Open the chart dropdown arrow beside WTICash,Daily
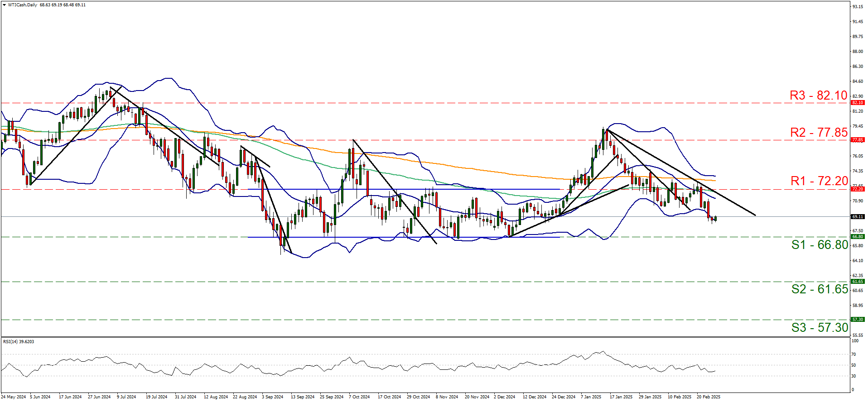 point(4,5)
